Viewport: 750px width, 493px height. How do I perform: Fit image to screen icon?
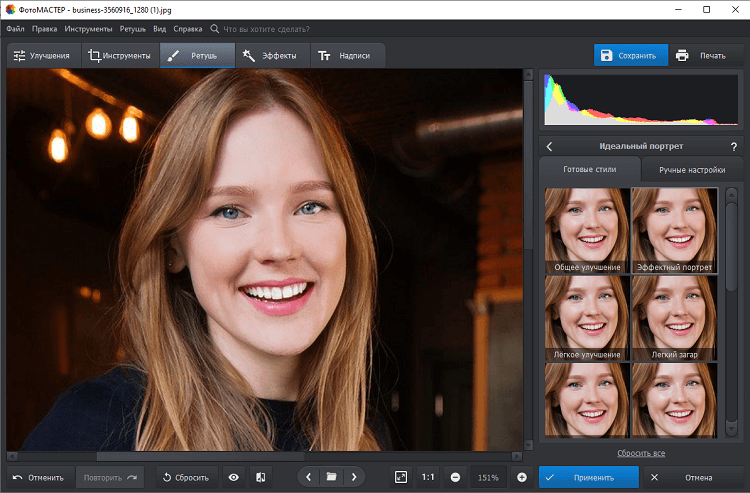pyautogui.click(x=400, y=477)
